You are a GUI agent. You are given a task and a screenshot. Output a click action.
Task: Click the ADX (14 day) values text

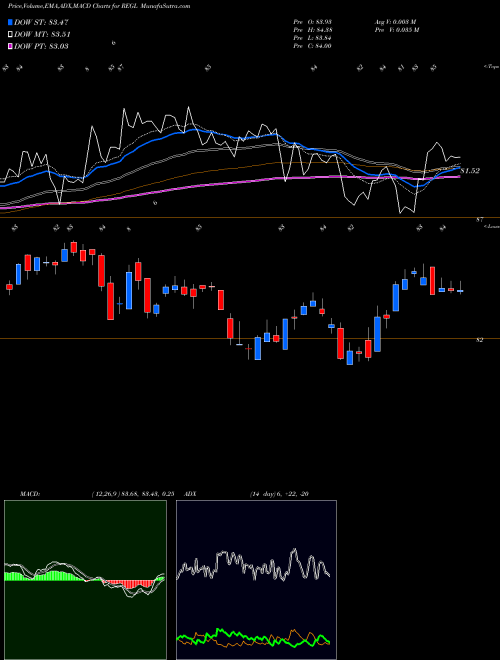click(x=279, y=494)
